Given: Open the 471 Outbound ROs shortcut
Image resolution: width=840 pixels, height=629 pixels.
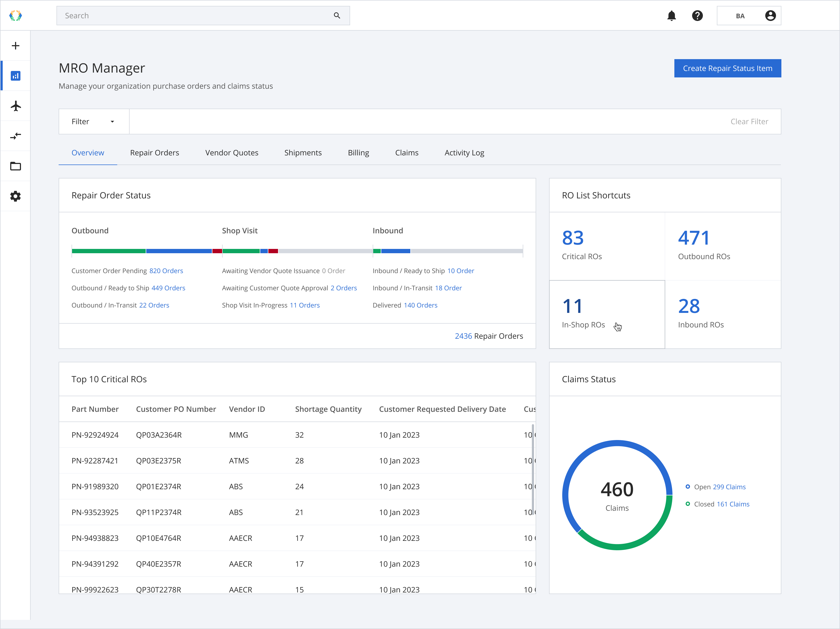Looking at the screenshot, I should pyautogui.click(x=723, y=246).
